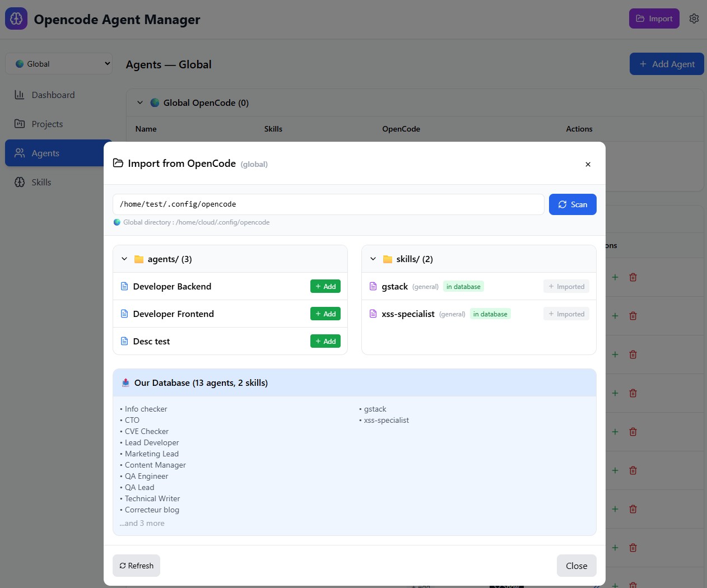Click the Developer Frontend file icon
Viewport: 707px width, 588px height.
point(124,314)
